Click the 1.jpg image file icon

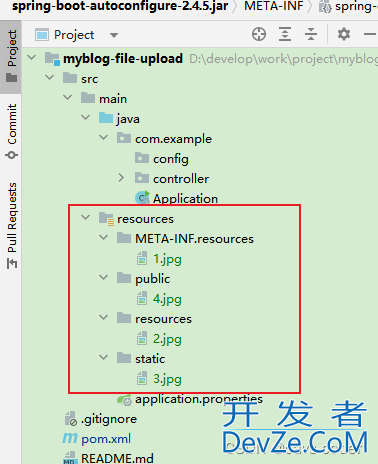coord(142,258)
